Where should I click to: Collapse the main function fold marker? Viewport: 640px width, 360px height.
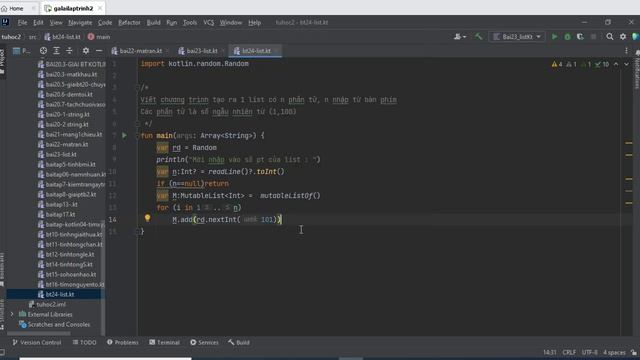point(138,136)
